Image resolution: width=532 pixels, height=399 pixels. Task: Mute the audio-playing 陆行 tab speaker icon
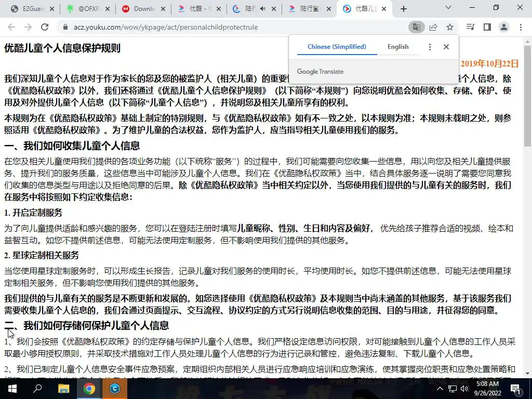pos(262,9)
